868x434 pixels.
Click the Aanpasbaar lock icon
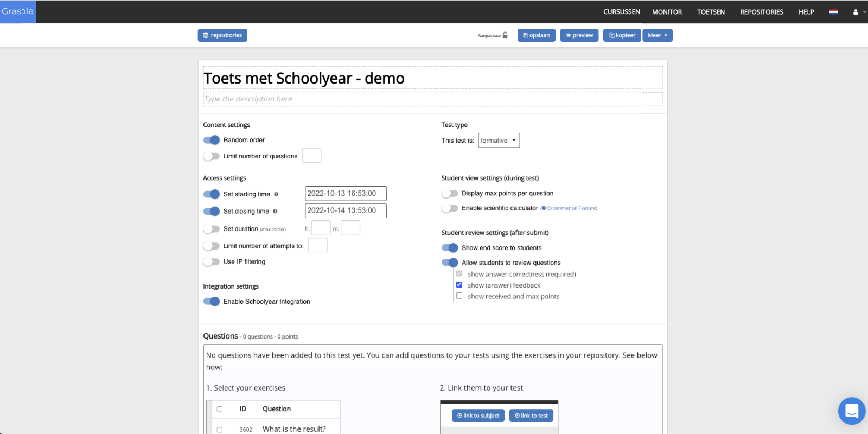505,35
